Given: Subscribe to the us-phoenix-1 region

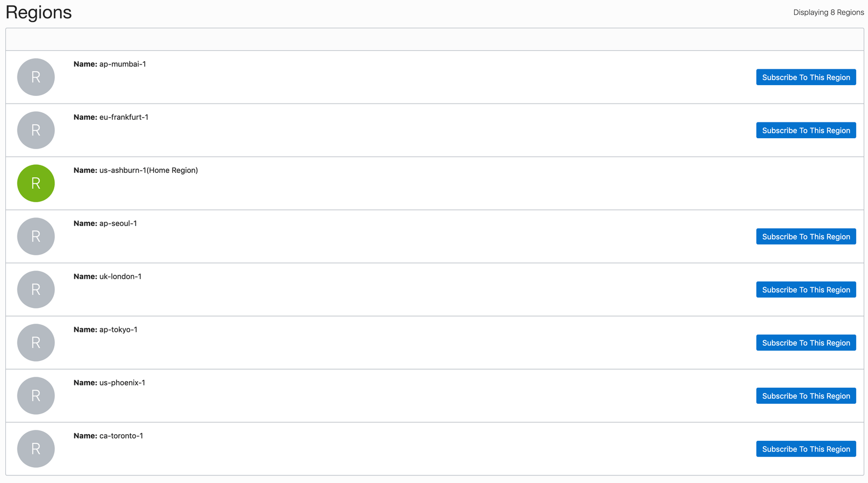Looking at the screenshot, I should (806, 396).
